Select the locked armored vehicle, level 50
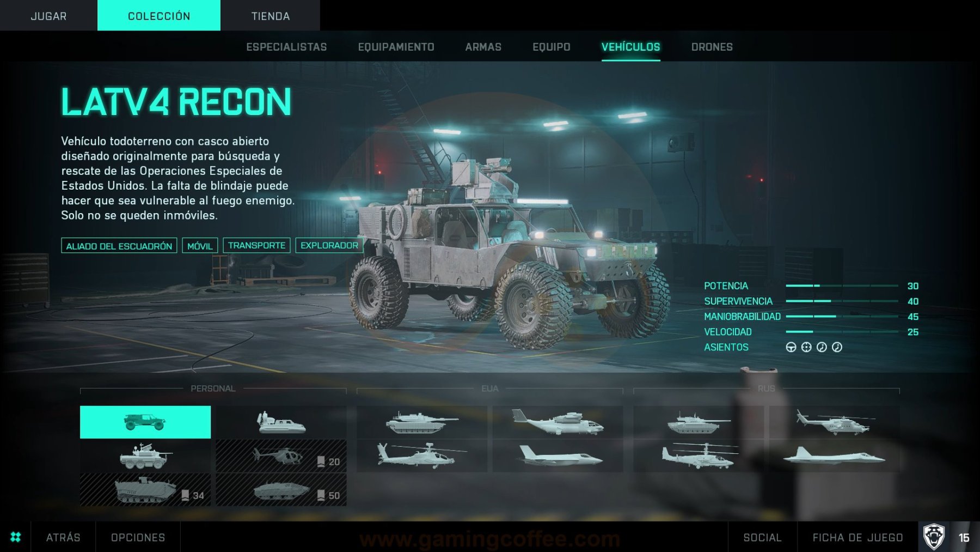This screenshot has width=980, height=552. [x=281, y=489]
